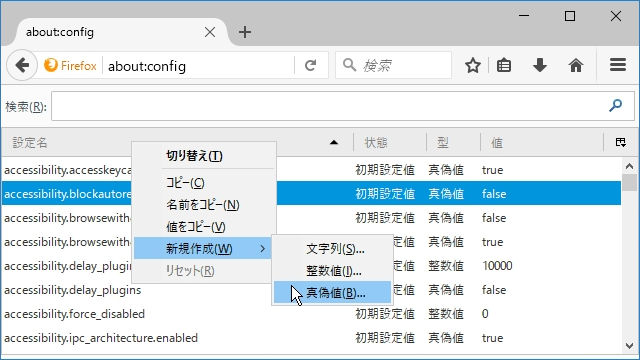
Task: Select 整数値(I)... from the submenu
Action: pos(333,271)
